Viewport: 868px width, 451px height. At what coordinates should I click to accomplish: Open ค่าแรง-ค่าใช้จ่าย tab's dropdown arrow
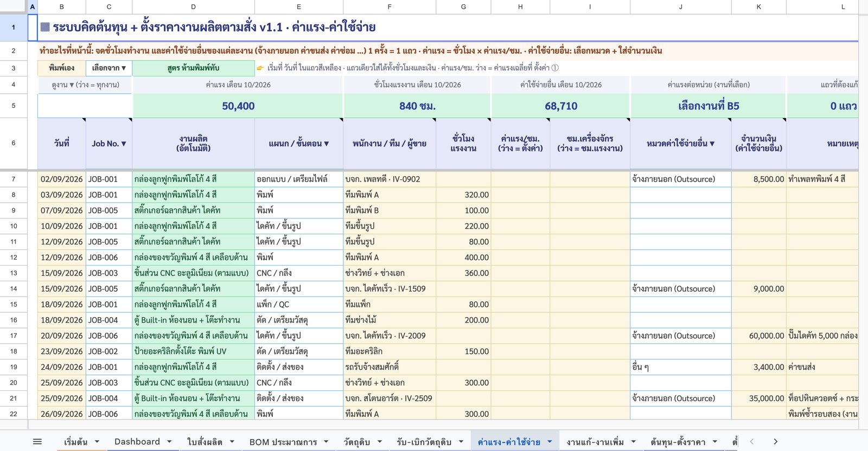tap(550, 442)
